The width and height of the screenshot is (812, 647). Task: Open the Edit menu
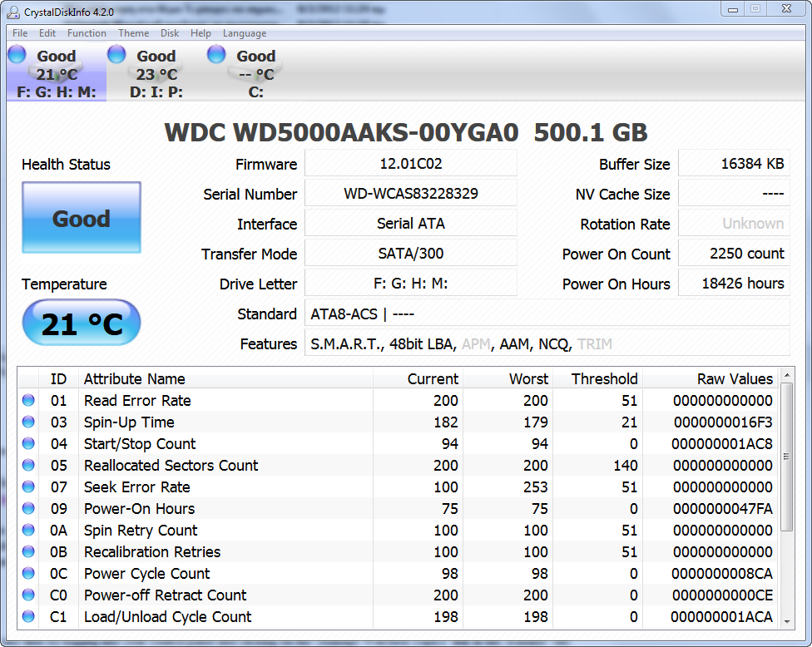(x=47, y=33)
